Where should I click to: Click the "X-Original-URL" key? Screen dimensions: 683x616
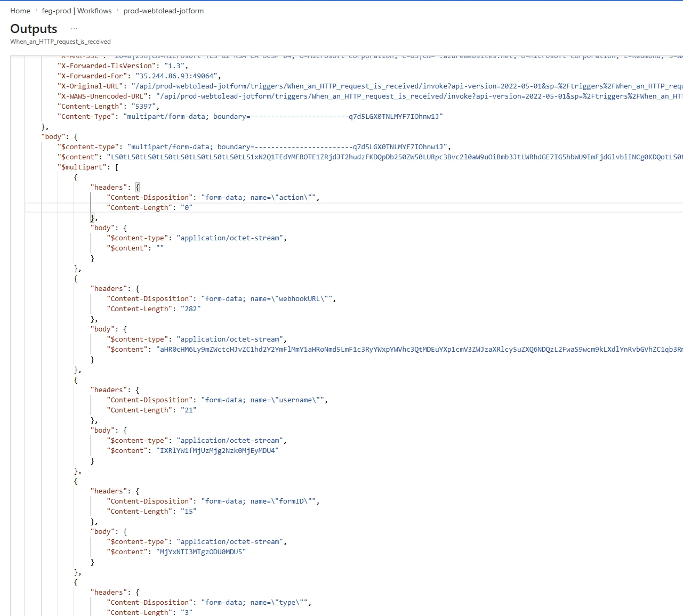click(x=91, y=86)
